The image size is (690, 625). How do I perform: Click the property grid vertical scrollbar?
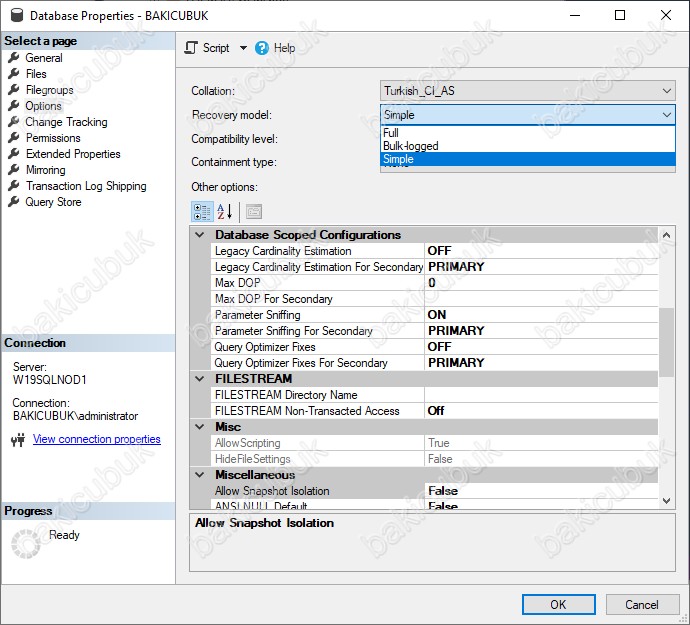pos(667,340)
